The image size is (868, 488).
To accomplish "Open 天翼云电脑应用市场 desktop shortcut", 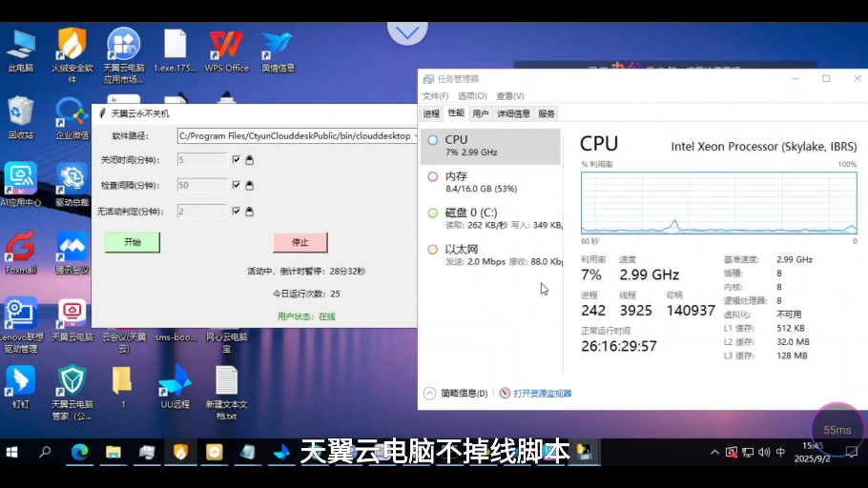I will 123,54.
